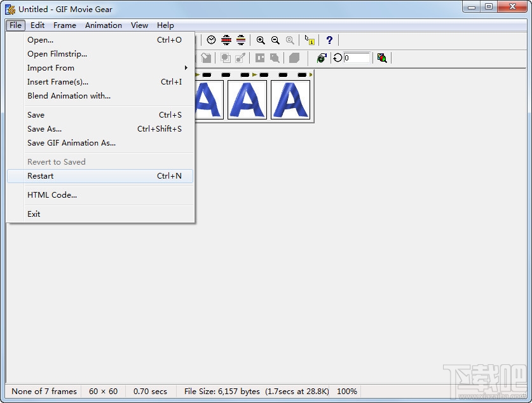Activate the context help pointer icon
532x403 pixels.
point(310,40)
